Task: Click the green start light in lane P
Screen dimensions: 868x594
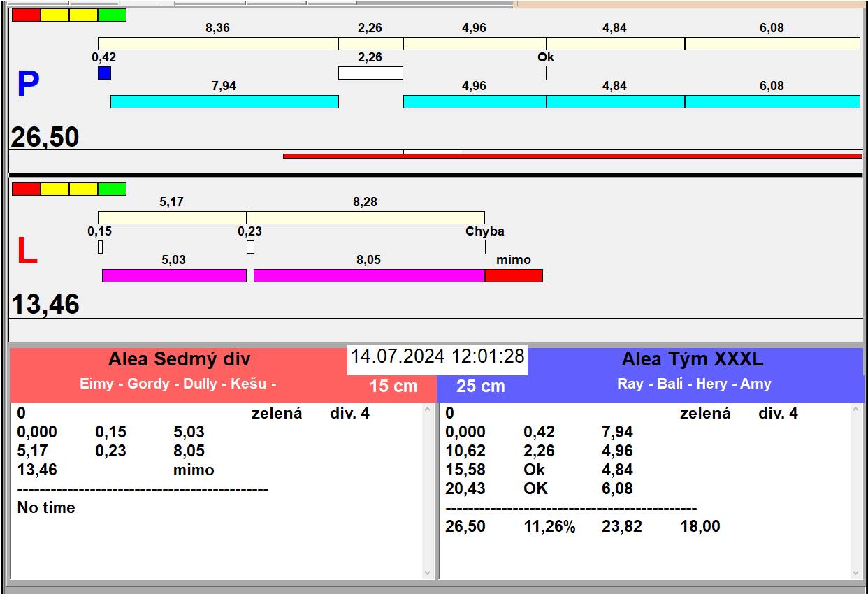Action: point(112,15)
